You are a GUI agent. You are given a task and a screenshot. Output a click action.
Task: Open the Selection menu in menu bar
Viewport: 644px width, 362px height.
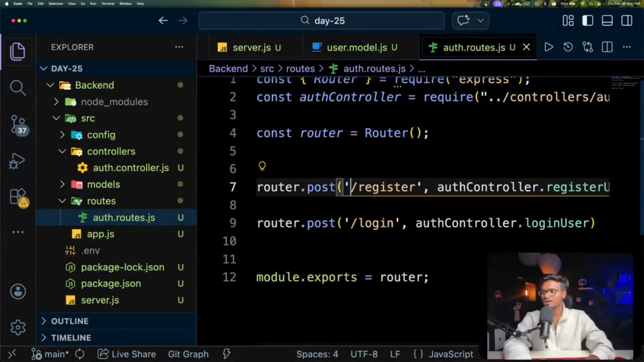[56, 4]
